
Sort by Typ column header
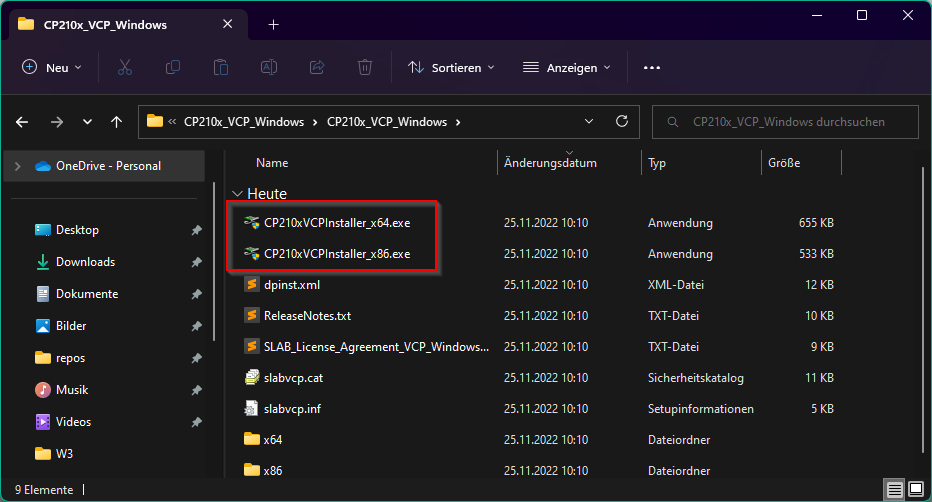[657, 163]
